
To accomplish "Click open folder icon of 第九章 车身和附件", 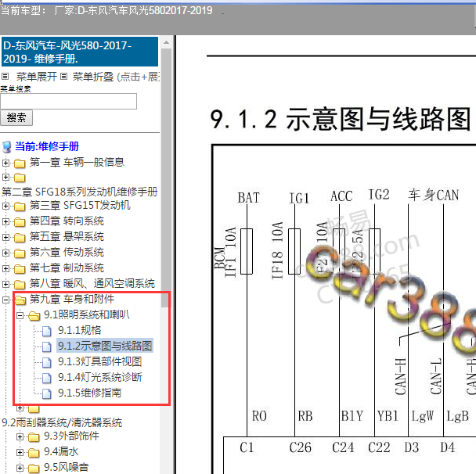I will [20, 300].
